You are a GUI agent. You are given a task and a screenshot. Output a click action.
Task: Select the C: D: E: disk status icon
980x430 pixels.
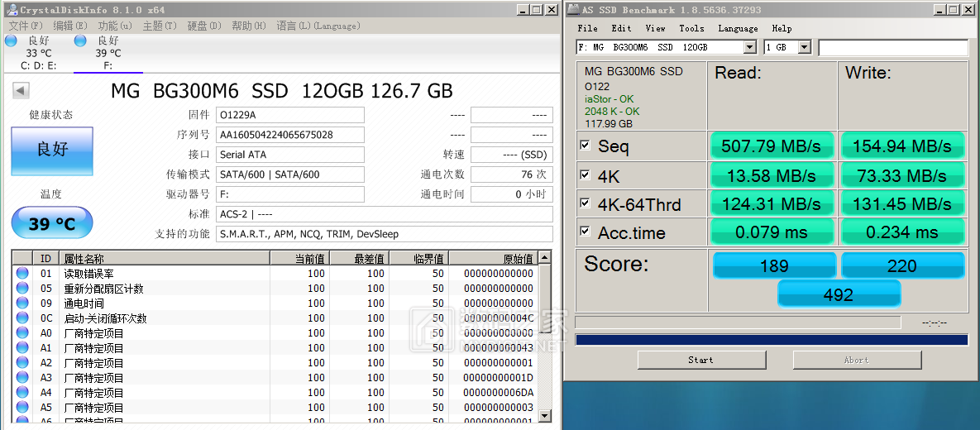click(x=12, y=41)
